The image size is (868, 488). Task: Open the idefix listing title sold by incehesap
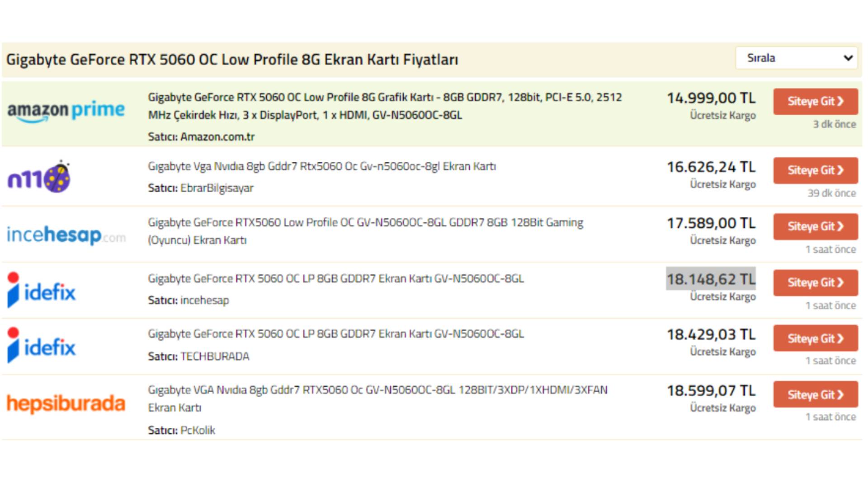click(336, 278)
